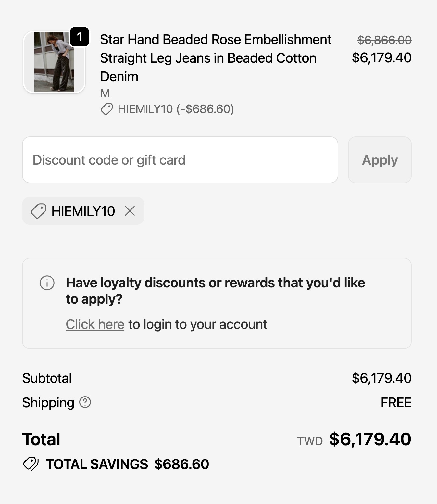Click the TWD currency label
The image size is (437, 504).
[x=310, y=441]
